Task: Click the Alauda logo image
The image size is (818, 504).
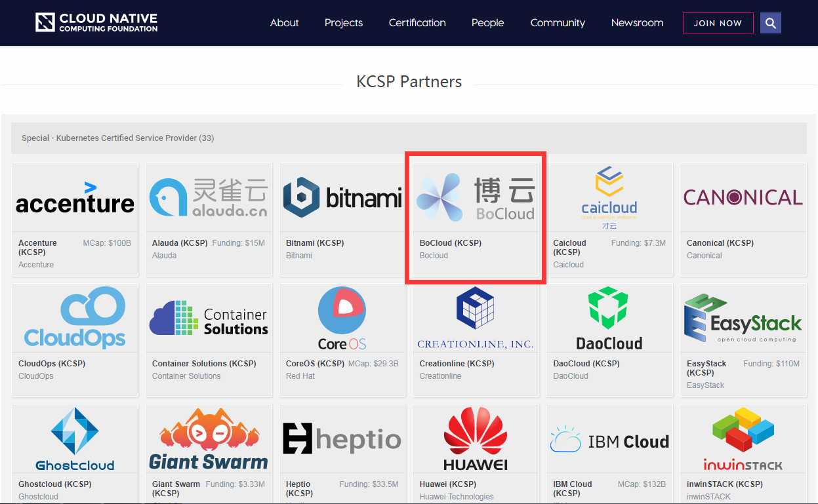Action: click(x=209, y=197)
